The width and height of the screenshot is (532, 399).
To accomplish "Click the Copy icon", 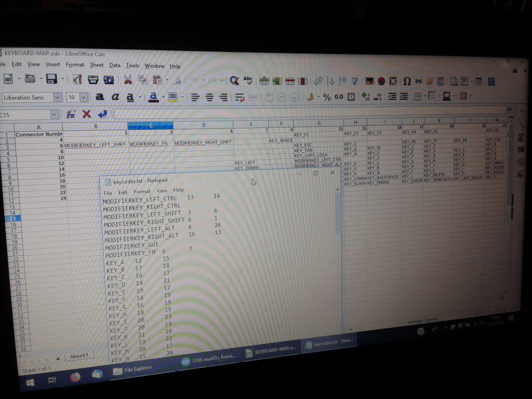I will 142,80.
